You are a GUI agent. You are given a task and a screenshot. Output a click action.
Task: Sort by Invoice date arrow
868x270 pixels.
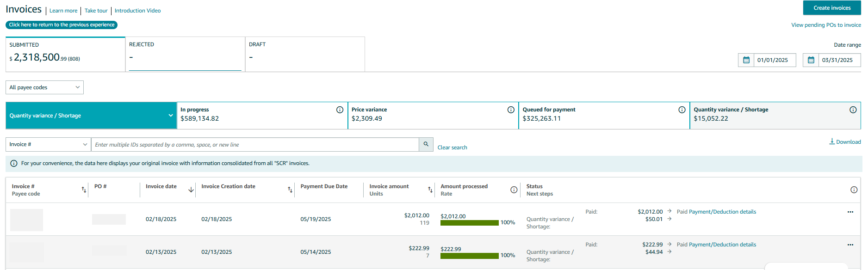(x=191, y=190)
